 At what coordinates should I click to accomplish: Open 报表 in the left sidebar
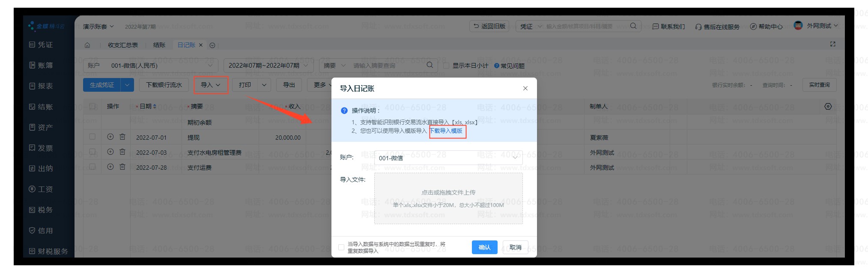(x=41, y=86)
